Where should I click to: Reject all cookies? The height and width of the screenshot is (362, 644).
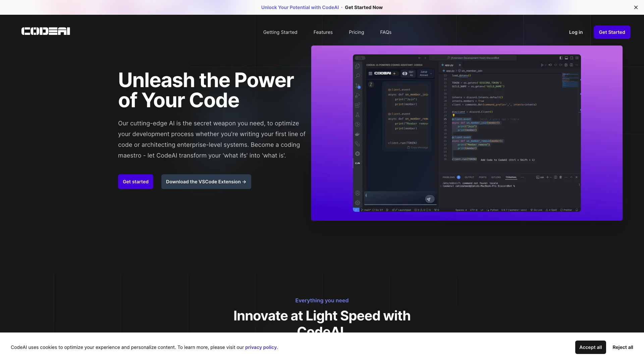click(623, 347)
